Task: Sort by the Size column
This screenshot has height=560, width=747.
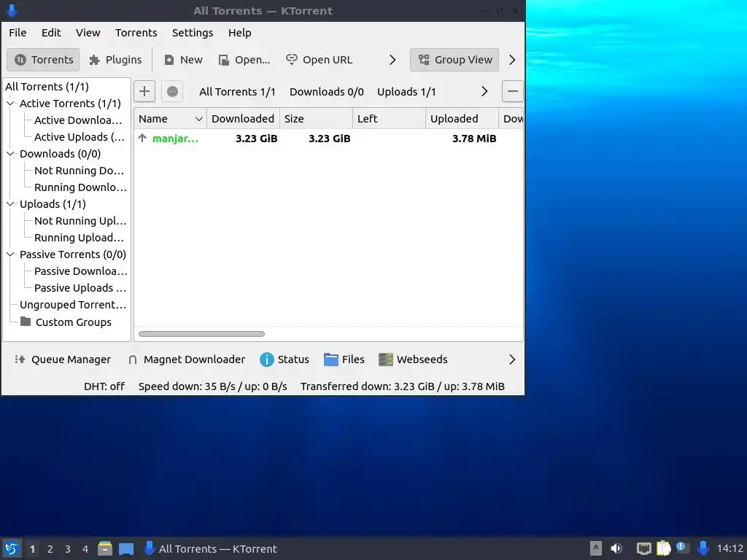Action: 316,119
